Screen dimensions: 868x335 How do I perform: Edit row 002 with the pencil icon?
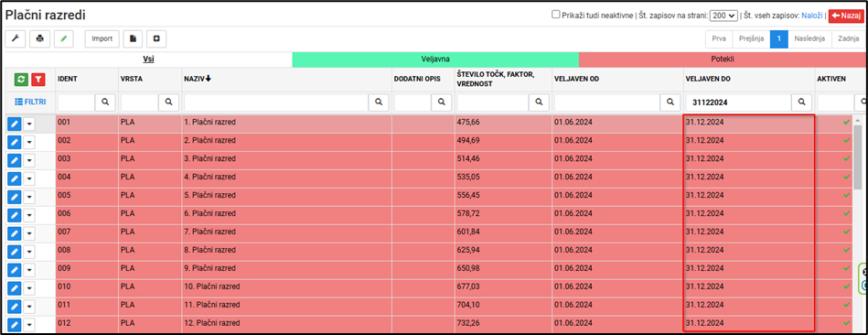coord(15,142)
